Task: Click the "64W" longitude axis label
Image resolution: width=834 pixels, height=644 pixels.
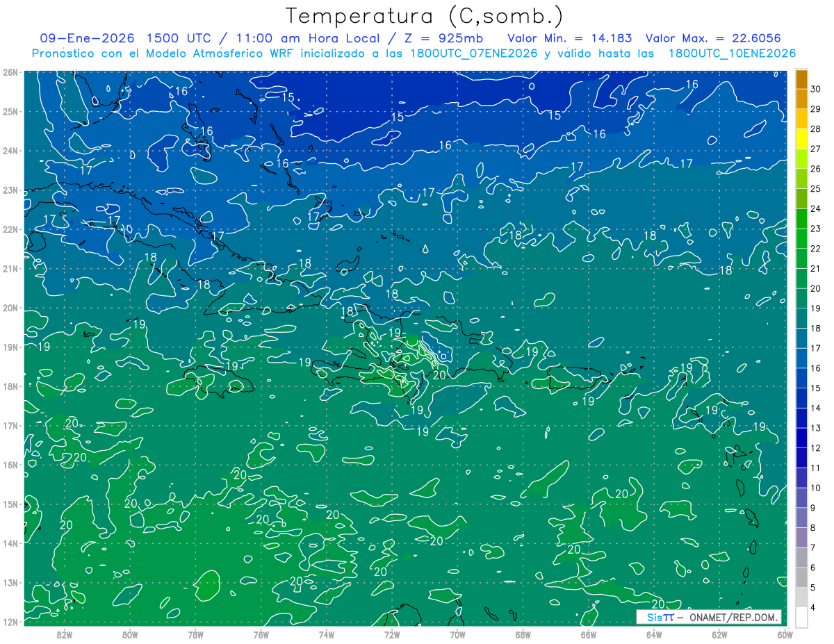Action: [x=653, y=634]
